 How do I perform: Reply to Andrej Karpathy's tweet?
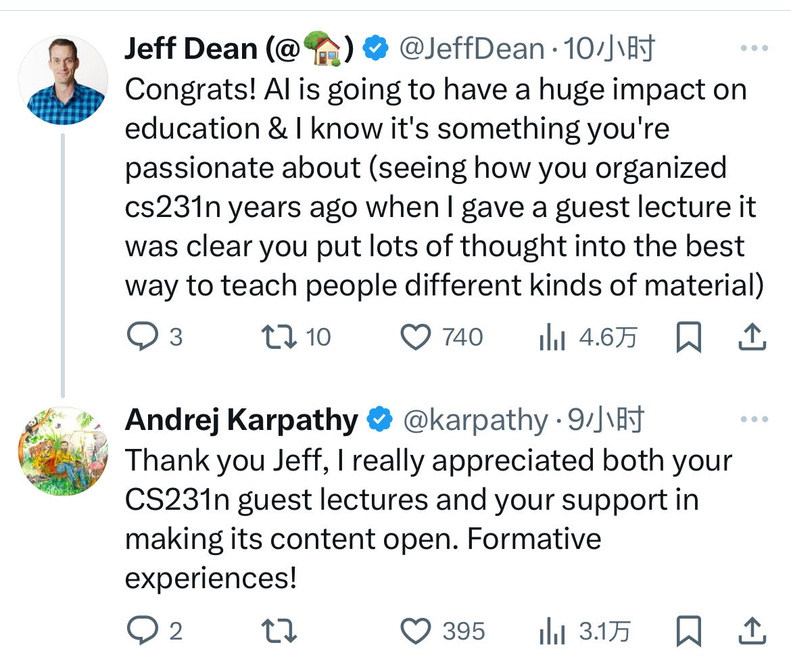click(142, 631)
